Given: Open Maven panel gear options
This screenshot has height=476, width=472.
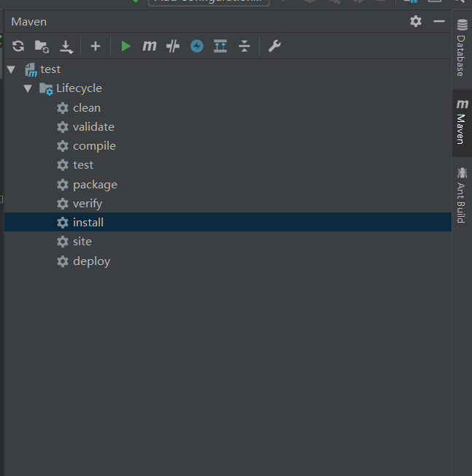Looking at the screenshot, I should point(416,21).
